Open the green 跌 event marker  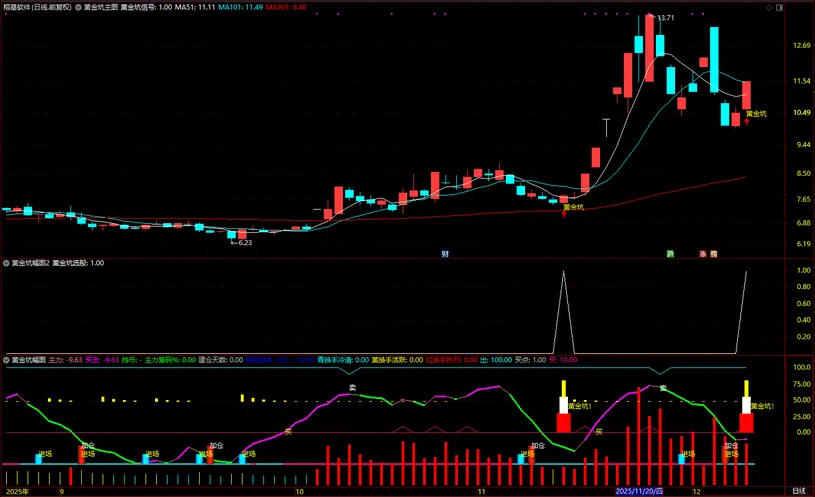point(671,254)
